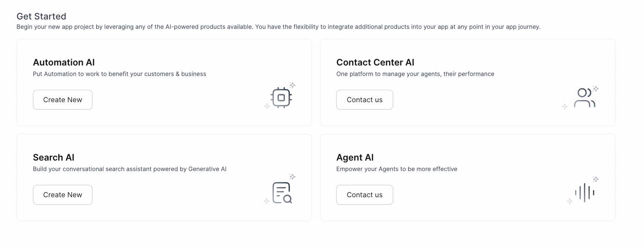Select the Agent AI card title
Image resolution: width=644 pixels, height=247 pixels.
point(355,158)
